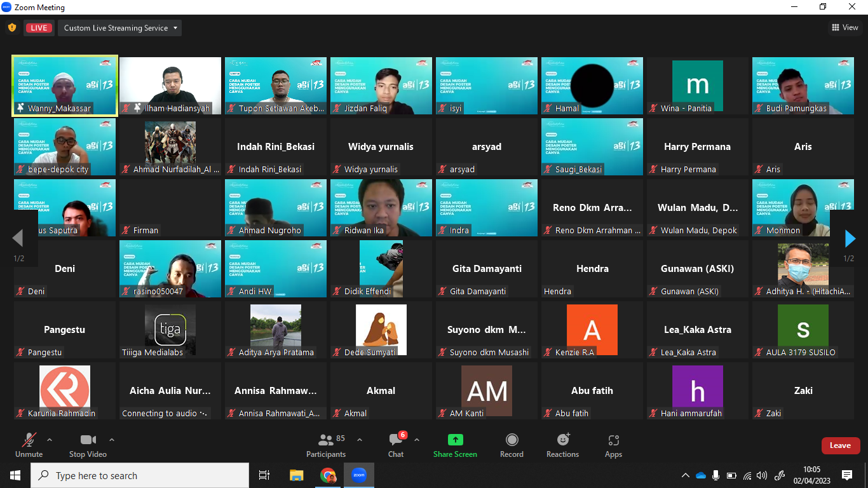Click the green Share Screen icon
The width and height of the screenshot is (868, 488).
click(x=455, y=440)
